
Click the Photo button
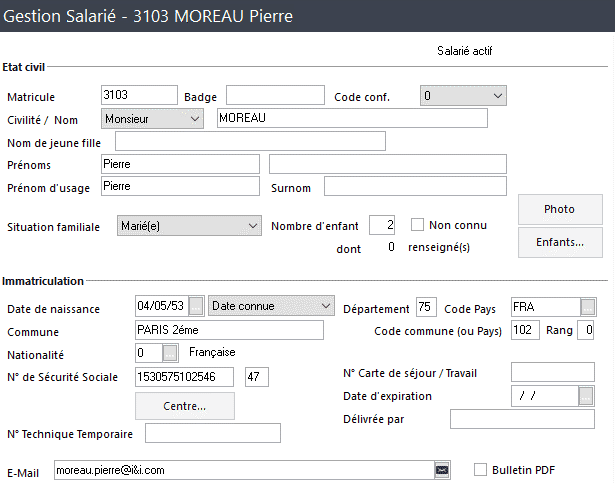click(560, 209)
